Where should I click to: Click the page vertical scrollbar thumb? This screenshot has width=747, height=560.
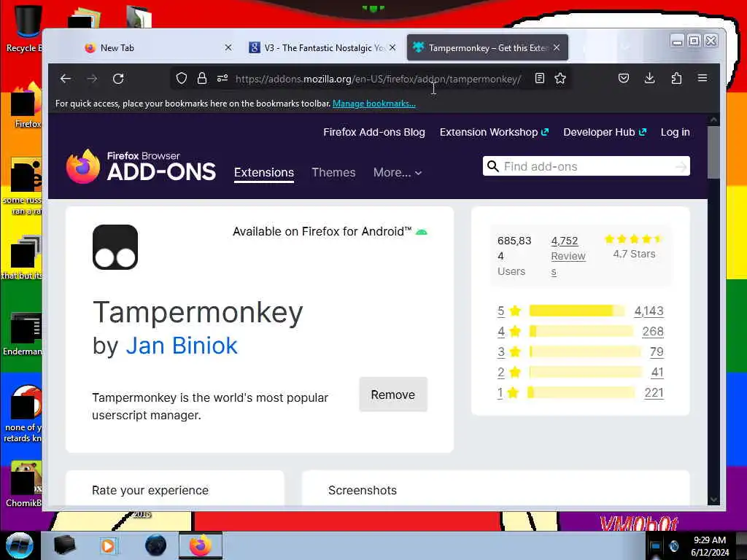713,152
